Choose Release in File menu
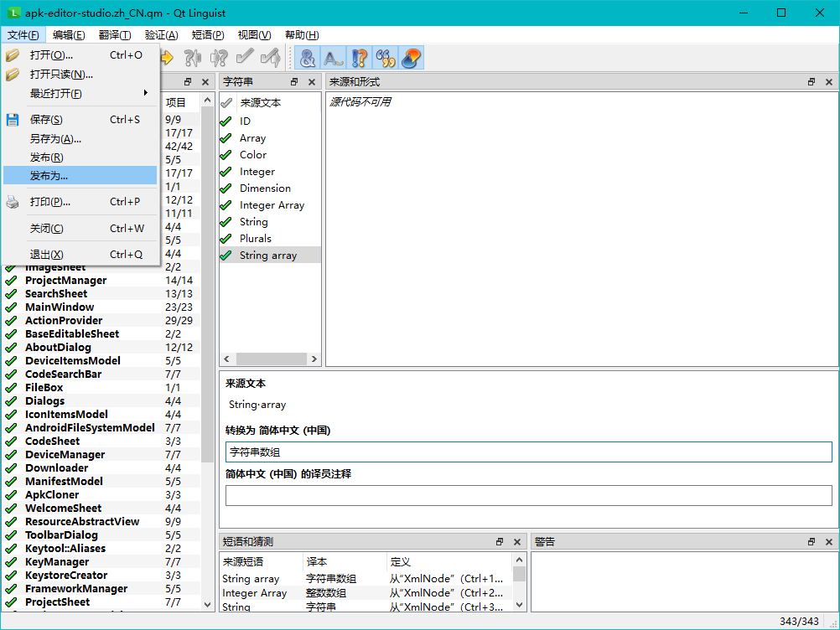This screenshot has height=630, width=840. pos(80,157)
